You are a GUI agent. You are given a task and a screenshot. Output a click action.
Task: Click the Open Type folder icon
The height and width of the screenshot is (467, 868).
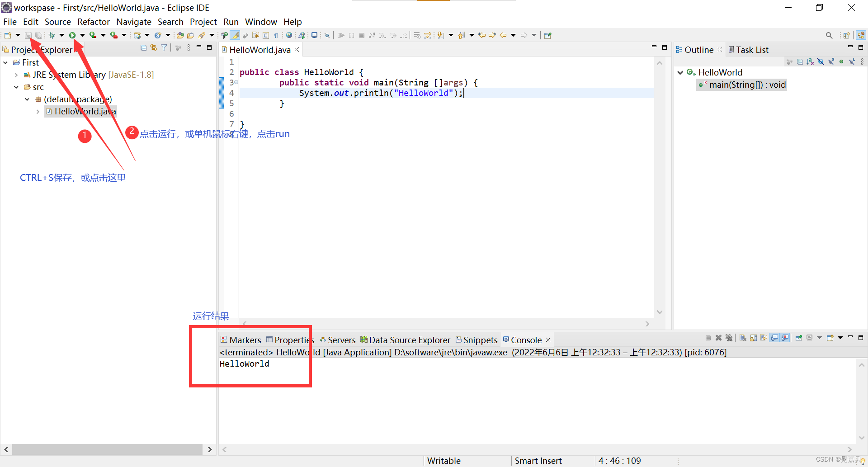(180, 35)
